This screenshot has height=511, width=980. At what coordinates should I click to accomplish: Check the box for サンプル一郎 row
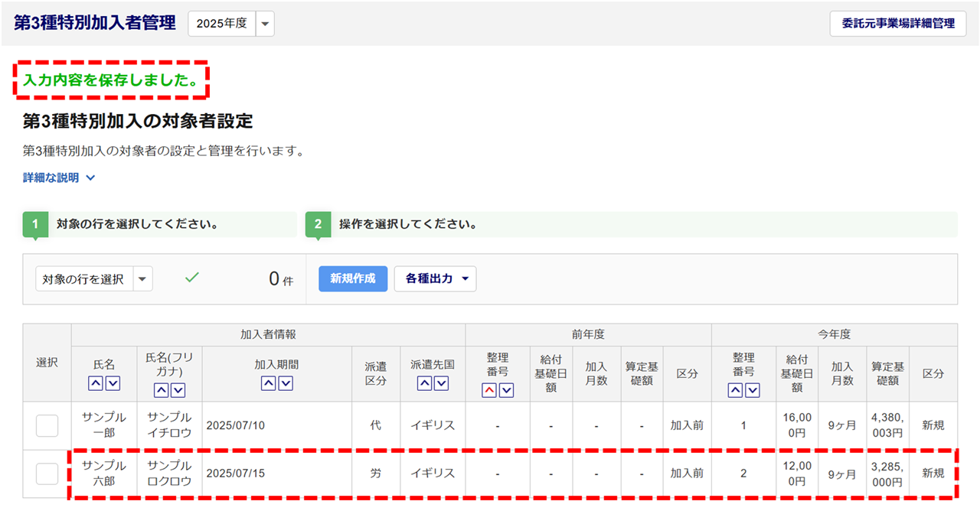(47, 426)
